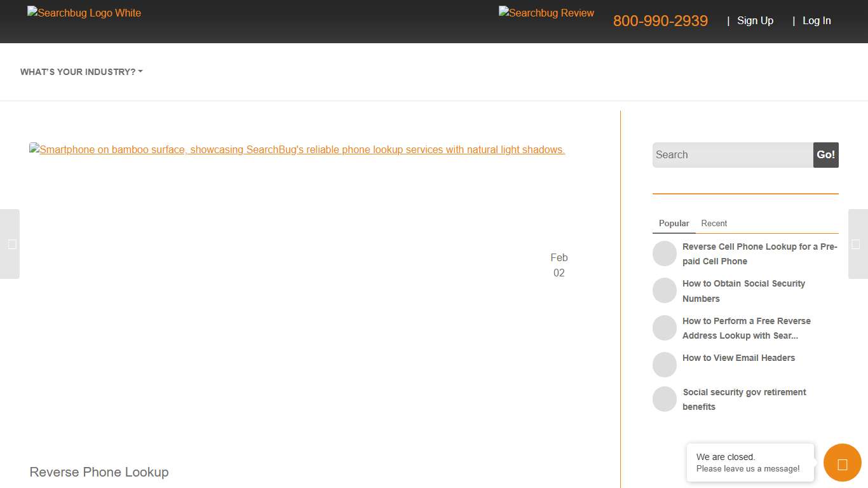Click the Social security retirement post thumbnail
The image size is (868, 488).
[665, 398]
